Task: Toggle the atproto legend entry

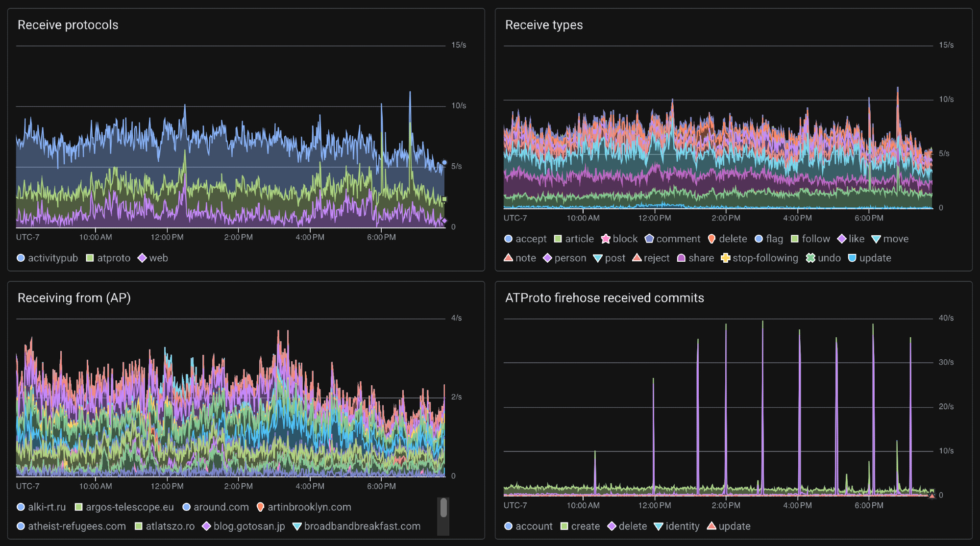Action: tap(113, 258)
